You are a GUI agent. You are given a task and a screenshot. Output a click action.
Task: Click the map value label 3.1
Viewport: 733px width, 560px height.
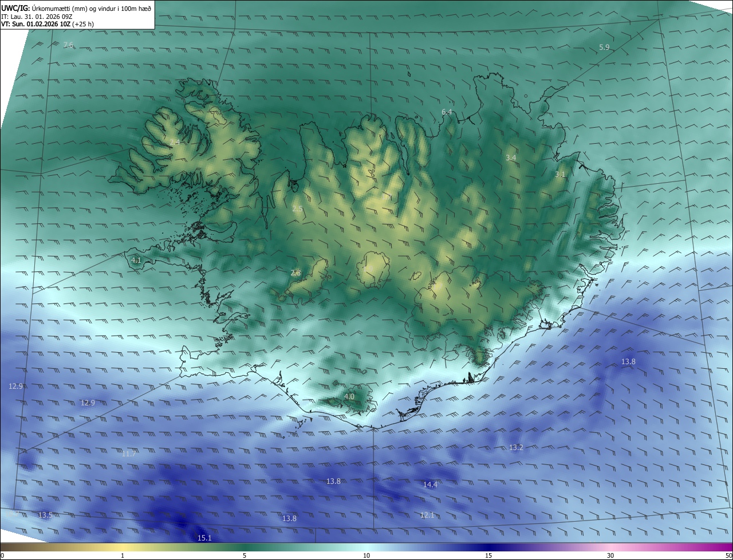click(560, 174)
